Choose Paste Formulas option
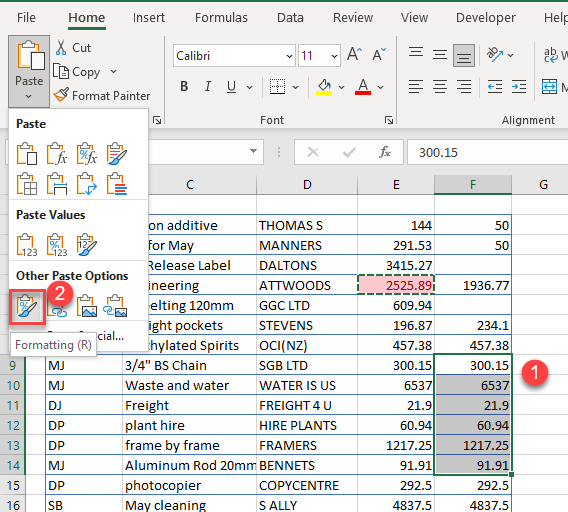568x512 pixels. (57, 154)
